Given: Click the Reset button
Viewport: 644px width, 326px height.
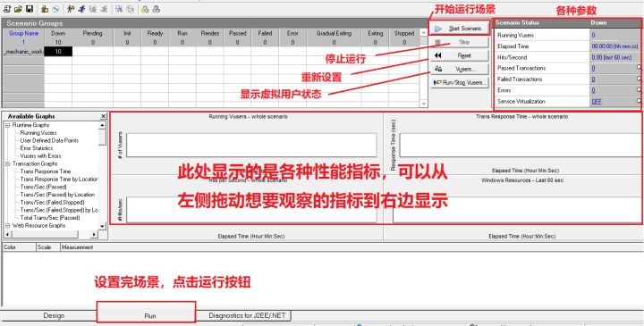Looking at the screenshot, I should [x=460, y=55].
